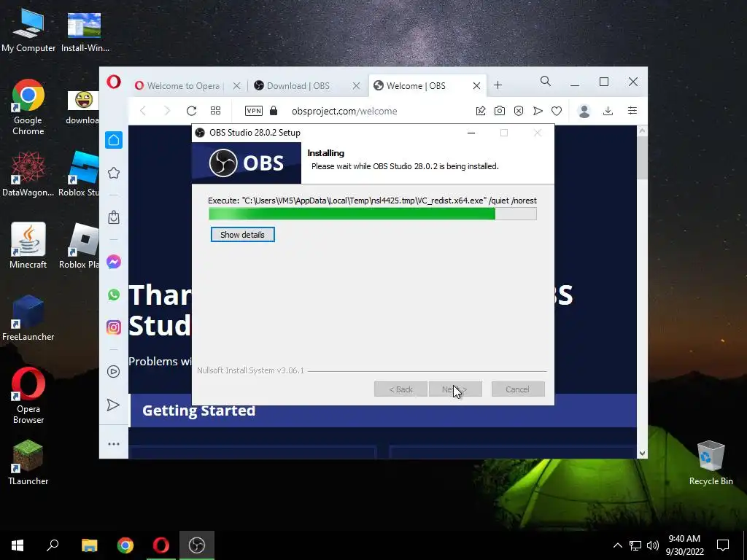View site security padlock info

274,111
